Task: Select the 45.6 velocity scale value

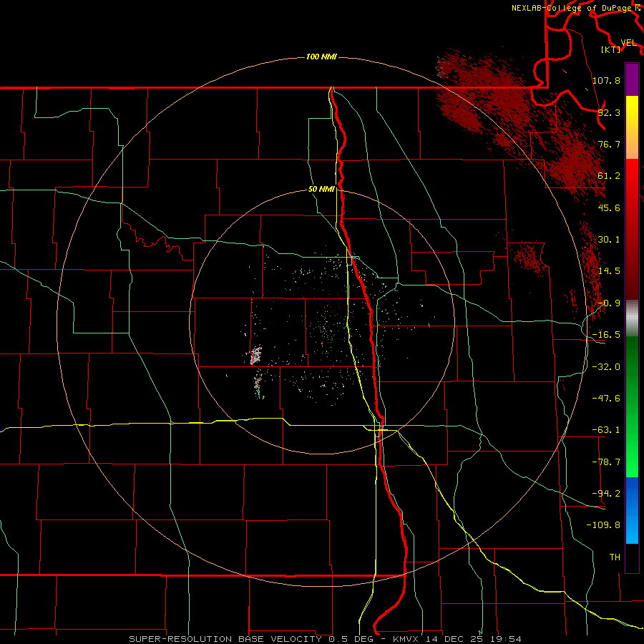Action: [609, 208]
